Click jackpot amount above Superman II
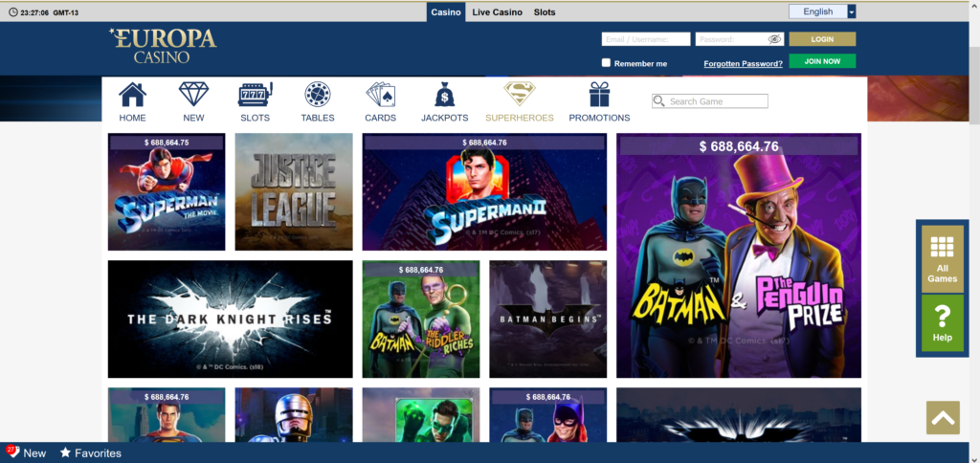The image size is (980, 463). click(x=484, y=143)
